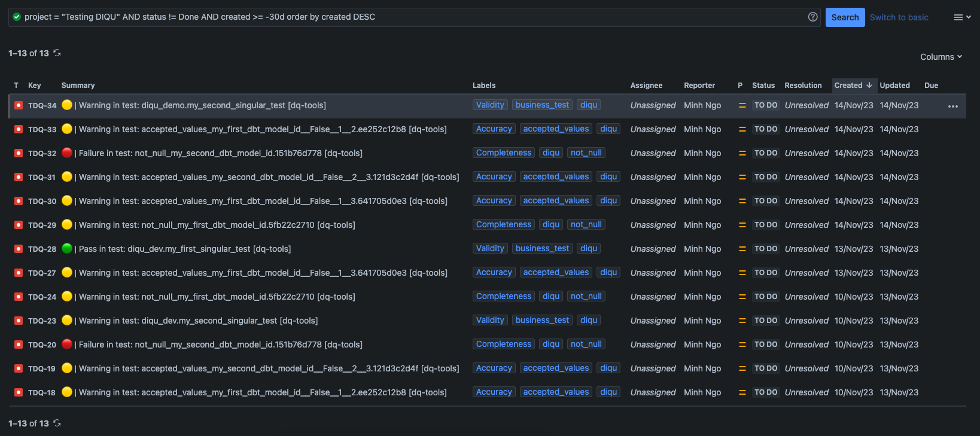Viewport: 980px width, 436px height.
Task: Click the refresh icon below the table
Action: (57, 423)
